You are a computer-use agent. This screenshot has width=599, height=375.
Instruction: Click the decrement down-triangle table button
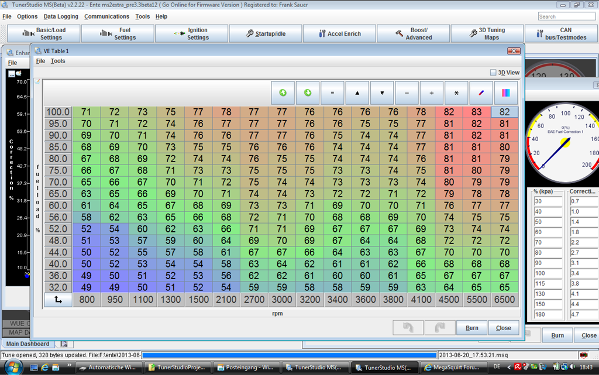point(382,93)
